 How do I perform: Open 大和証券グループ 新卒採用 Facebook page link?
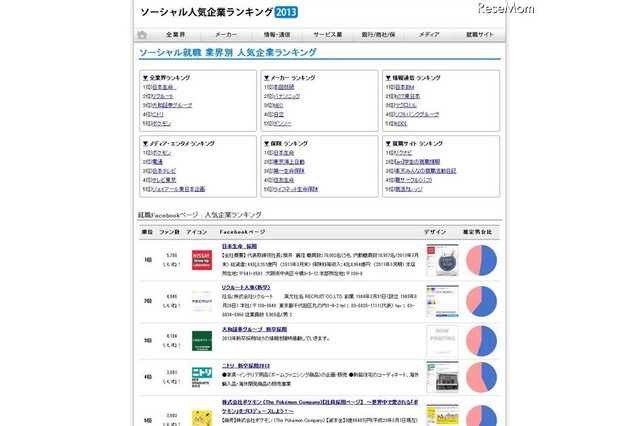point(254,329)
